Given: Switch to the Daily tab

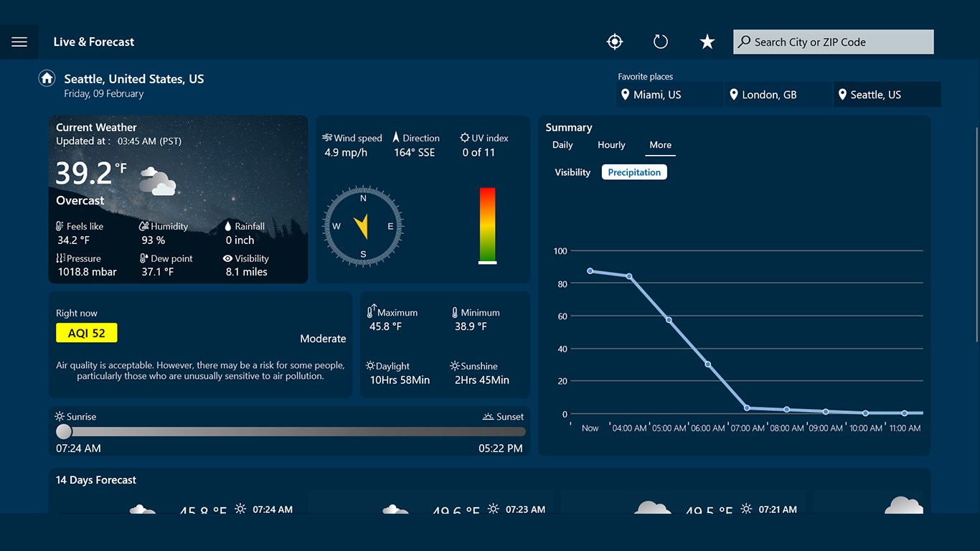Looking at the screenshot, I should click(562, 145).
